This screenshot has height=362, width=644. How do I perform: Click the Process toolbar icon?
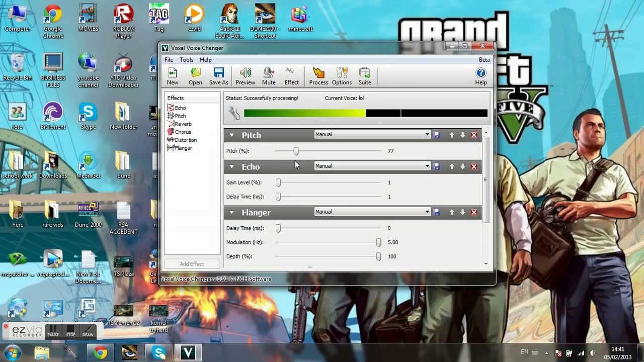318,76
